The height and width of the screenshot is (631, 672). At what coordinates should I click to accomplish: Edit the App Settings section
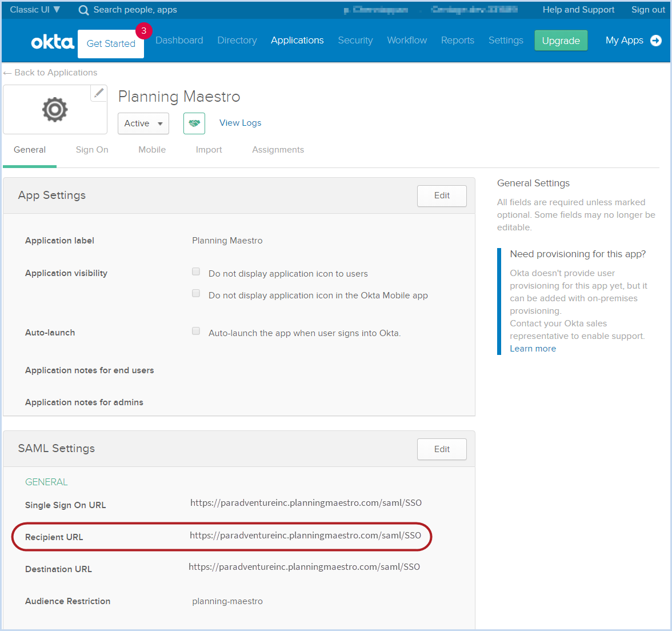(x=442, y=196)
